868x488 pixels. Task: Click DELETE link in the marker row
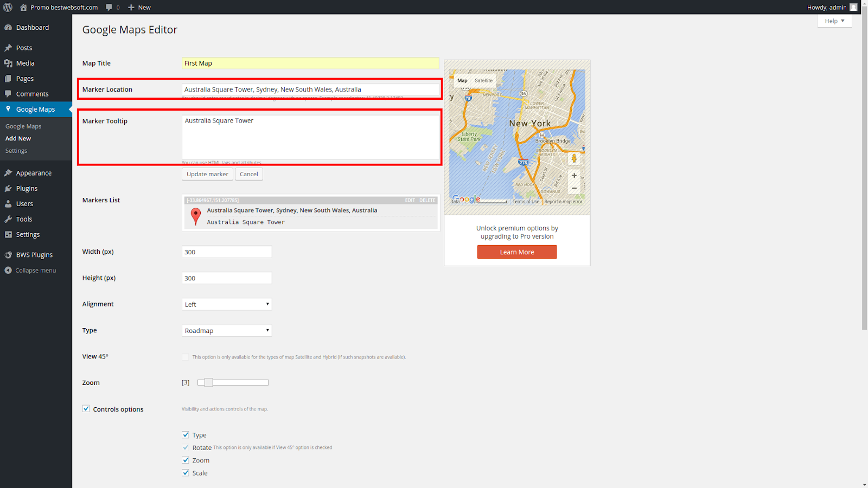pyautogui.click(x=427, y=200)
